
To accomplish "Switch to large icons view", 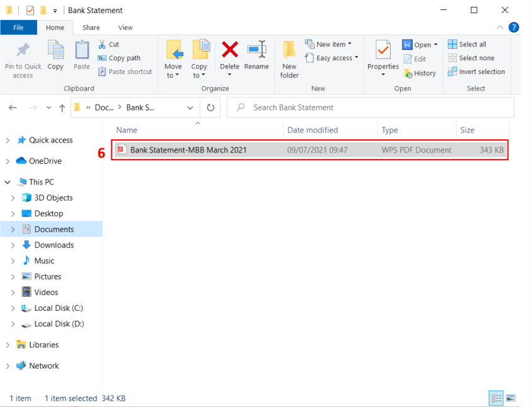I will (511, 398).
